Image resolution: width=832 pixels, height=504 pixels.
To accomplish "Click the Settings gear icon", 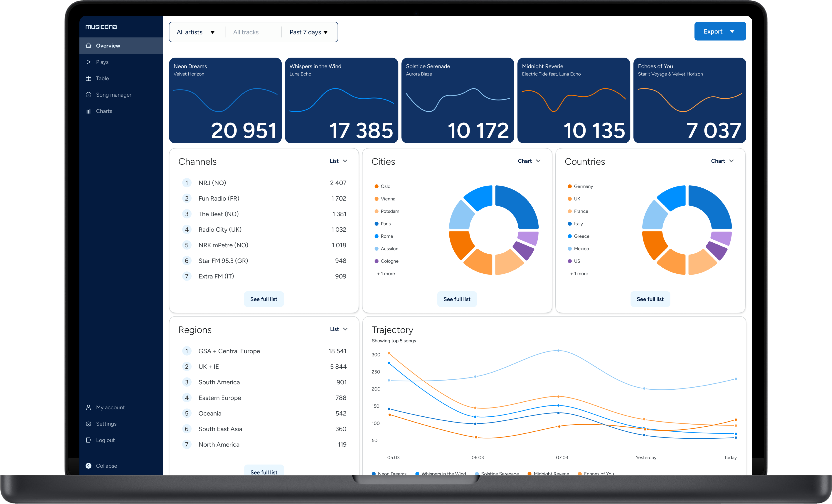I will coord(89,424).
